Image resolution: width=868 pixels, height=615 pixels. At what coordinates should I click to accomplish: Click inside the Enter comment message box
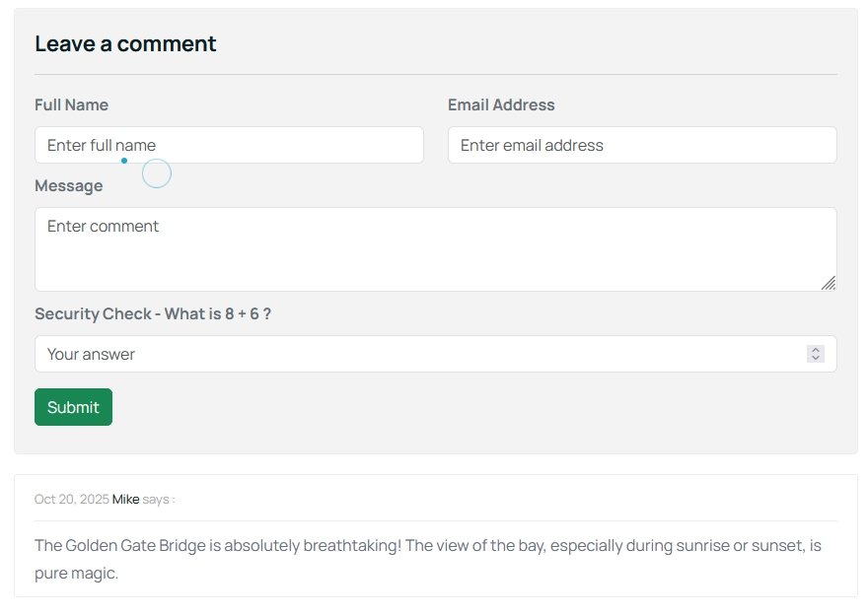(434, 246)
